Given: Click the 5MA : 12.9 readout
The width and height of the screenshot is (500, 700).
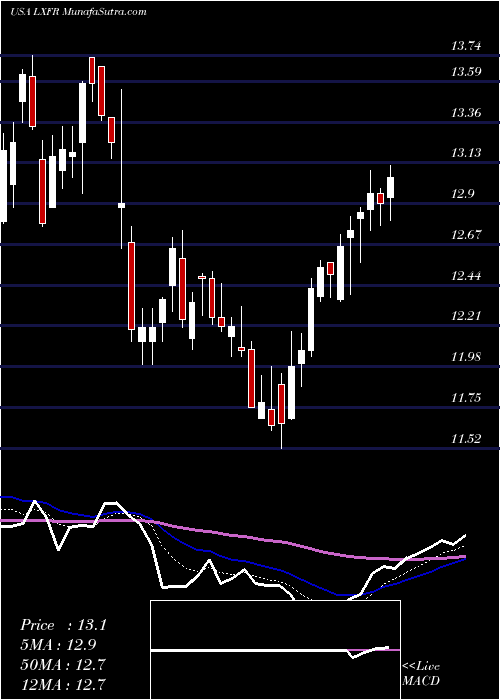Looking at the screenshot, I should pyautogui.click(x=58, y=645).
